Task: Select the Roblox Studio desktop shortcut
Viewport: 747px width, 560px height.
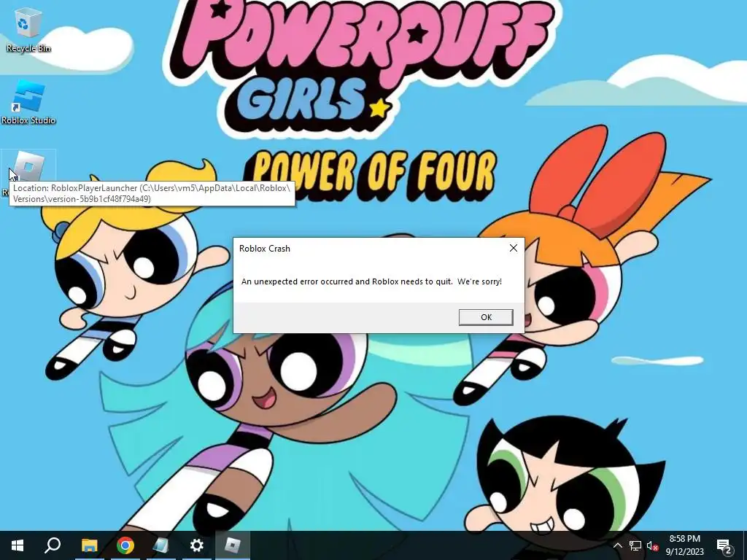Action: point(28,102)
